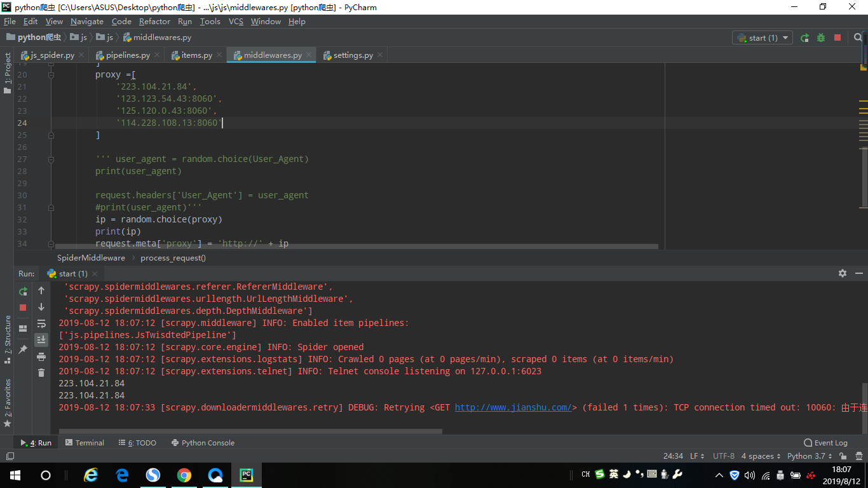868x488 pixels.
Task: Close the middlewares.py editor tab
Action: 308,55
